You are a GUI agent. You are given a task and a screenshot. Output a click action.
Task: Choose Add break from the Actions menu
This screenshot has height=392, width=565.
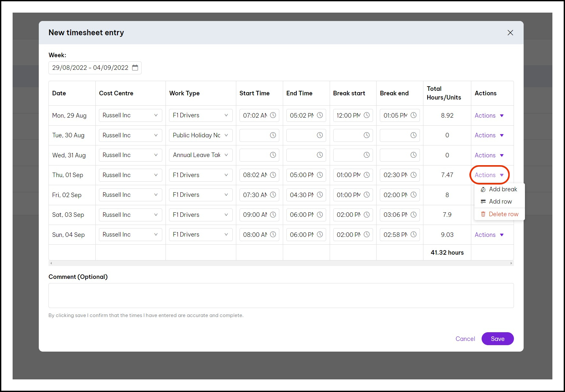point(503,189)
